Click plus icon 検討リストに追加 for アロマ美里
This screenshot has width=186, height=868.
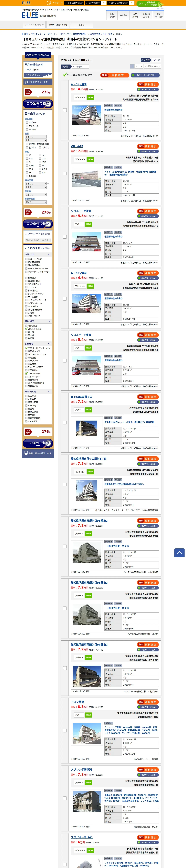pyautogui.click(x=139, y=707)
